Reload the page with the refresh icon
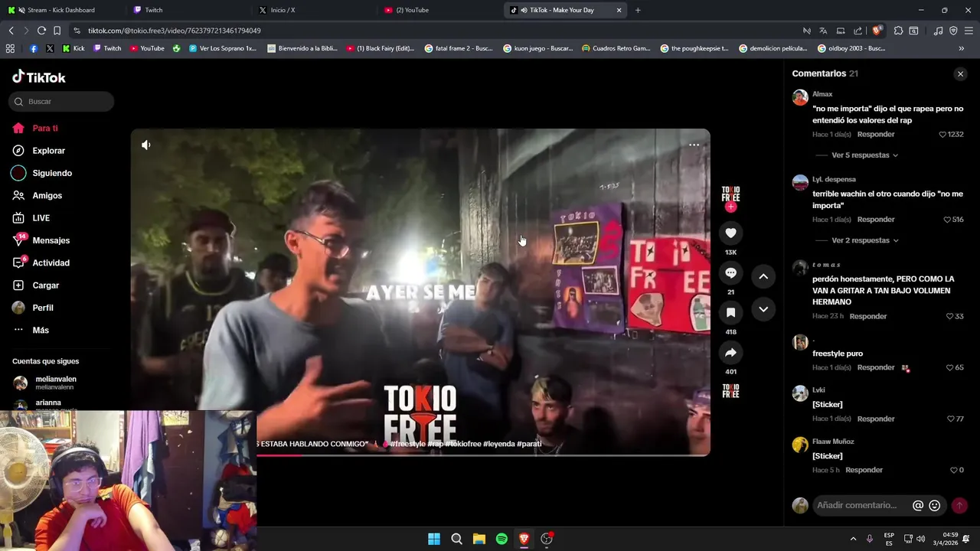 click(41, 31)
